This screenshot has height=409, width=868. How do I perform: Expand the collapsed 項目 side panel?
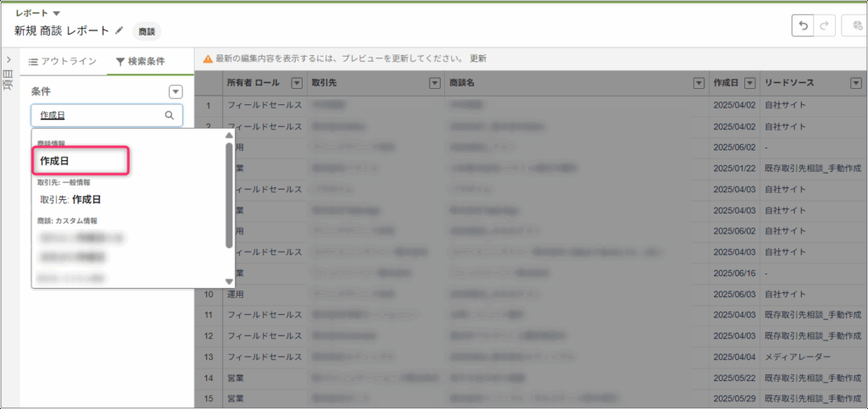[8, 60]
